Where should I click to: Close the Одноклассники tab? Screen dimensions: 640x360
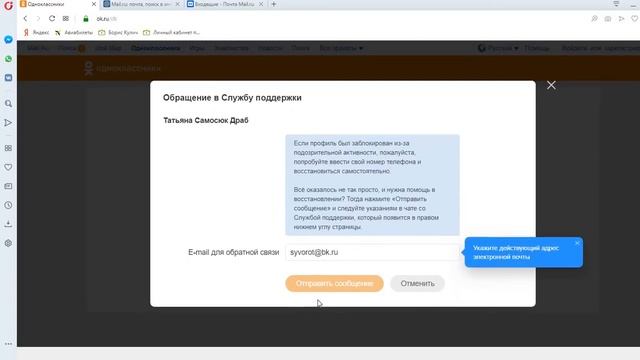pos(94,4)
